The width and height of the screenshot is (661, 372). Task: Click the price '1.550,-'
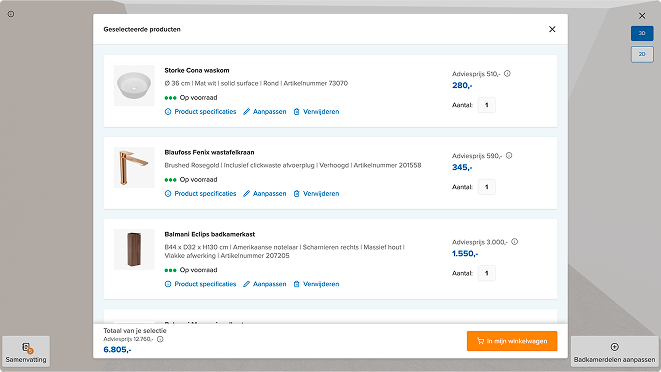(x=465, y=253)
